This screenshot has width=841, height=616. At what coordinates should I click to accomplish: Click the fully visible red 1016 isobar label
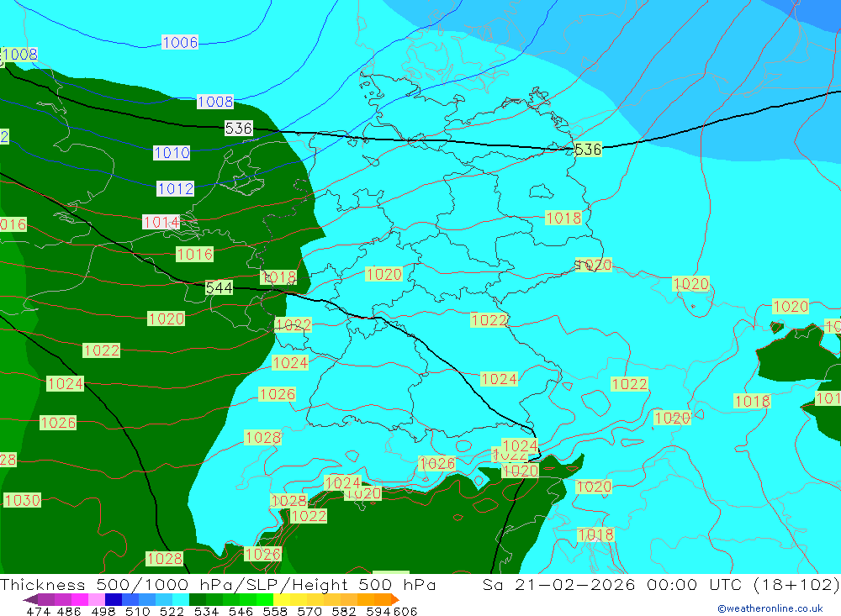tap(195, 254)
